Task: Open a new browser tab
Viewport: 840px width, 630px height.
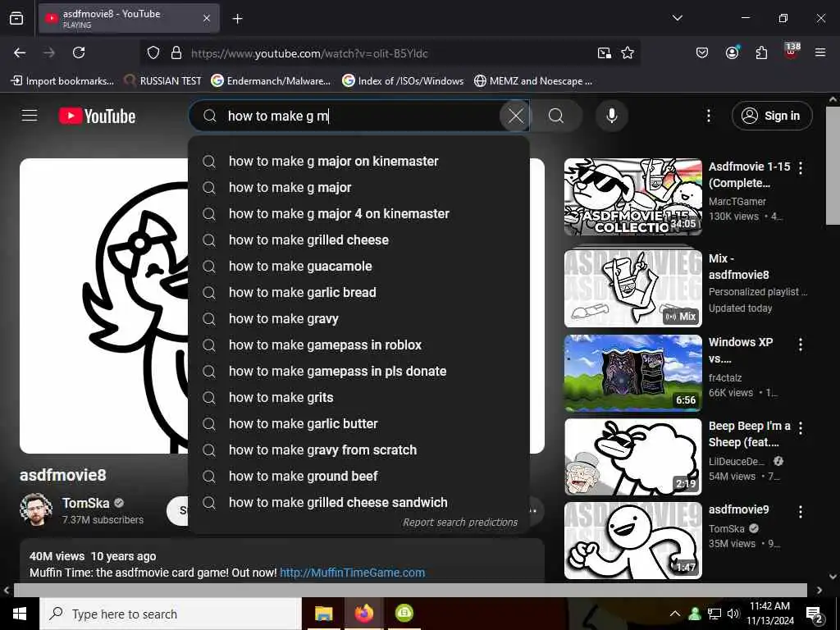Action: point(237,19)
